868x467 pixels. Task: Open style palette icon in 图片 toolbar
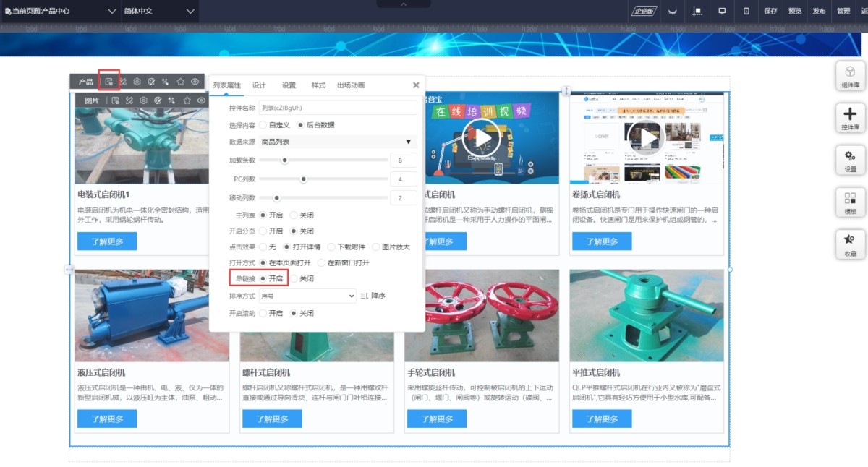(158, 100)
